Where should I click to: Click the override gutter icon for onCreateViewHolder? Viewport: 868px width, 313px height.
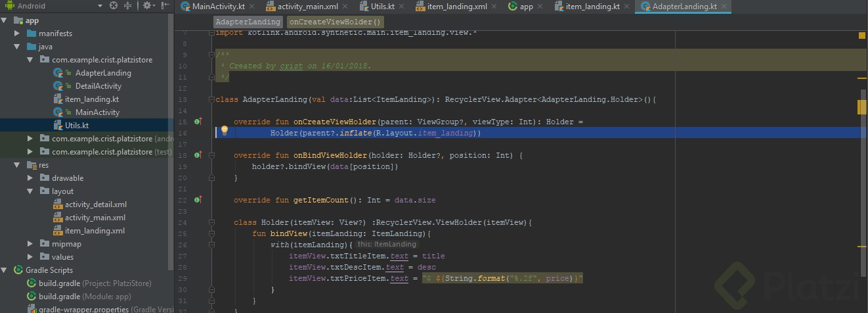tap(198, 122)
